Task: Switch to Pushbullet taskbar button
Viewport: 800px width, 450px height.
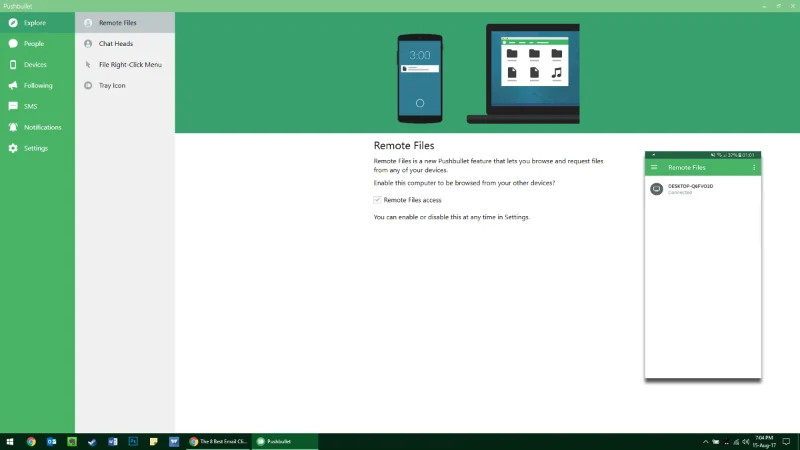Action: click(x=285, y=442)
